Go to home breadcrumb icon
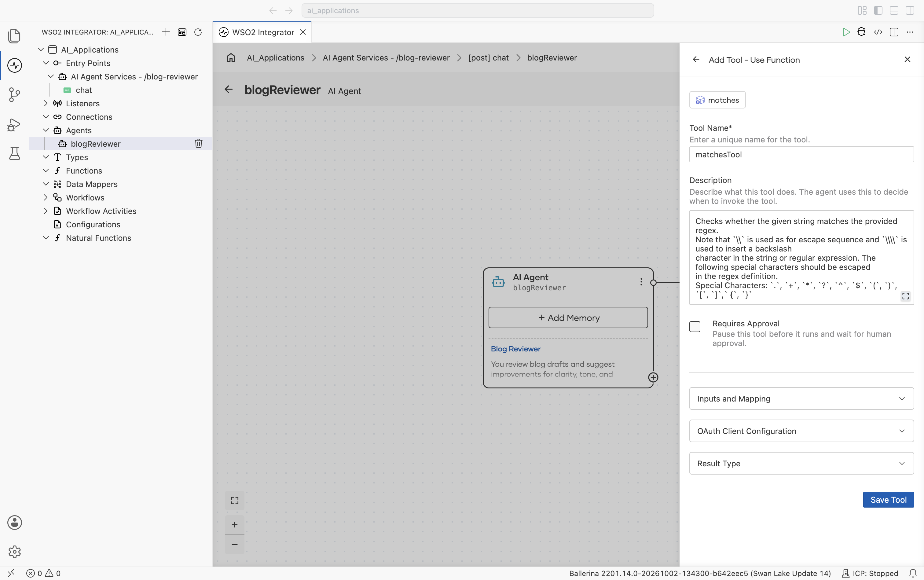The width and height of the screenshot is (924, 580). (x=231, y=58)
